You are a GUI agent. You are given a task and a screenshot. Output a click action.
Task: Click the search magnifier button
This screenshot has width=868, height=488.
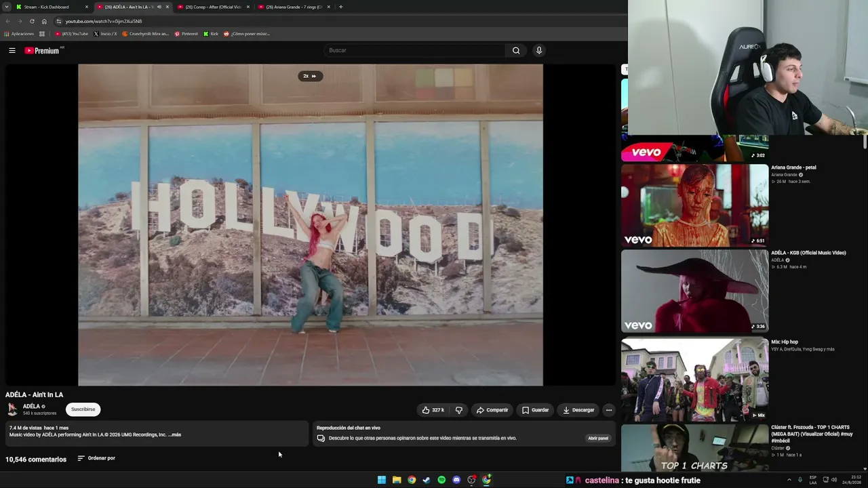click(516, 50)
